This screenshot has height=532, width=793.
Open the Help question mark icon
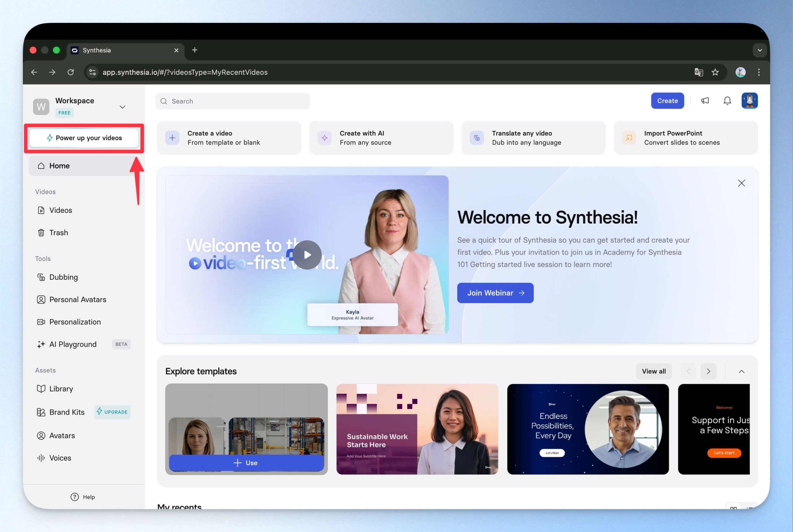75,497
